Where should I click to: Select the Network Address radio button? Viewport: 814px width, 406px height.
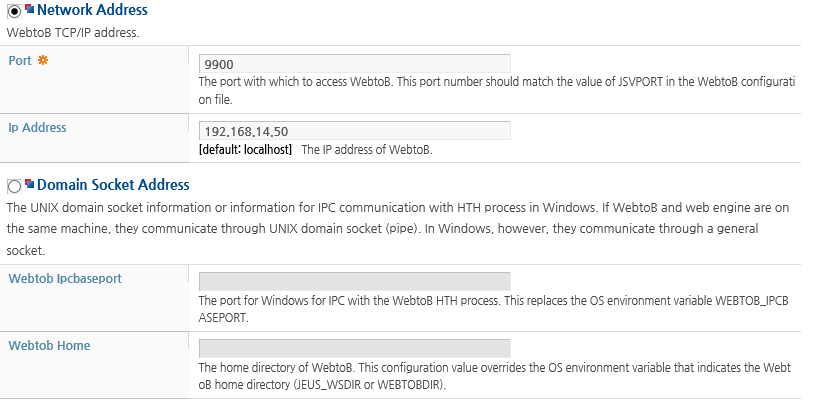coord(14,11)
